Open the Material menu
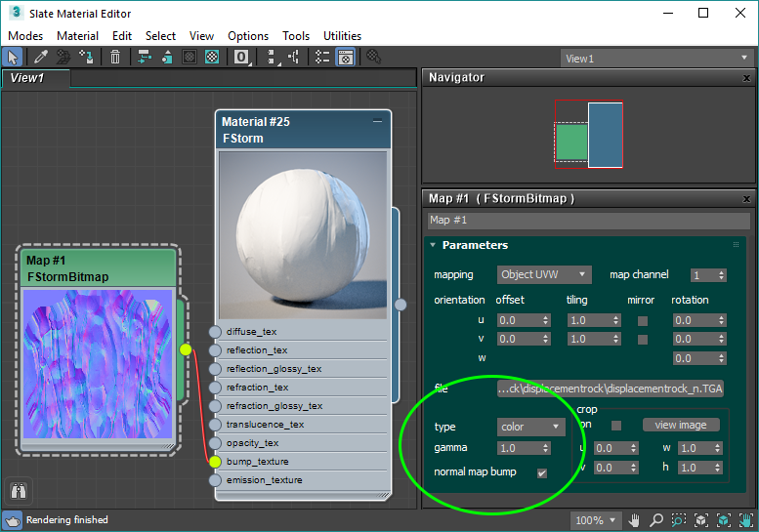Image resolution: width=759 pixels, height=532 pixels. pos(77,36)
